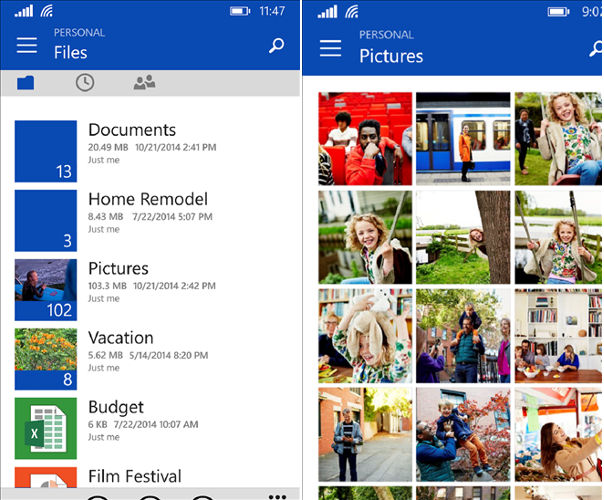Tap the search magnifier on Files screen
Viewport: 604px width, 500px height.
click(277, 45)
